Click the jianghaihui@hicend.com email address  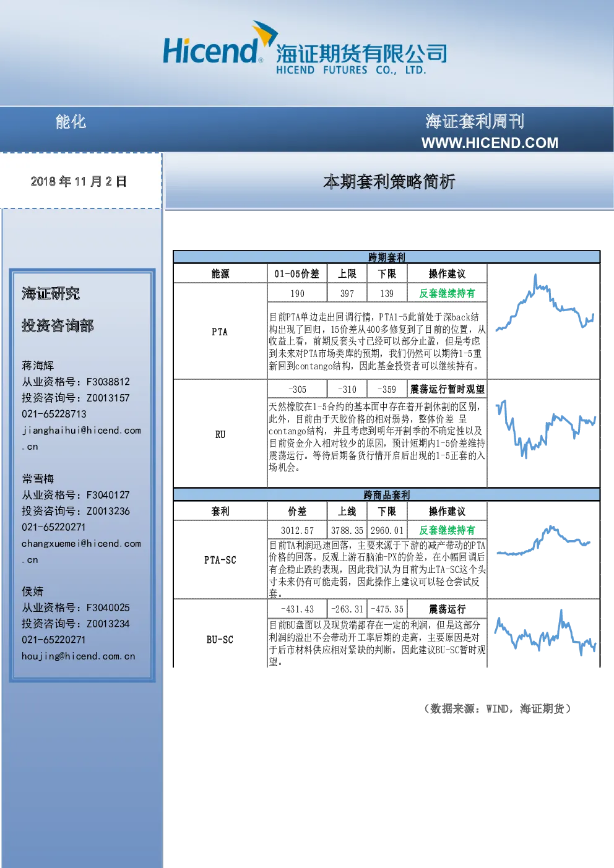81,438
